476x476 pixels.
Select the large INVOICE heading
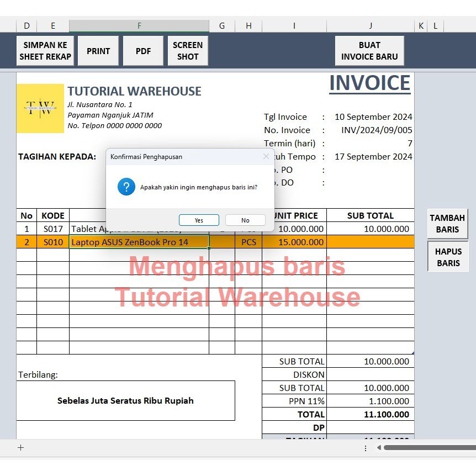370,83
